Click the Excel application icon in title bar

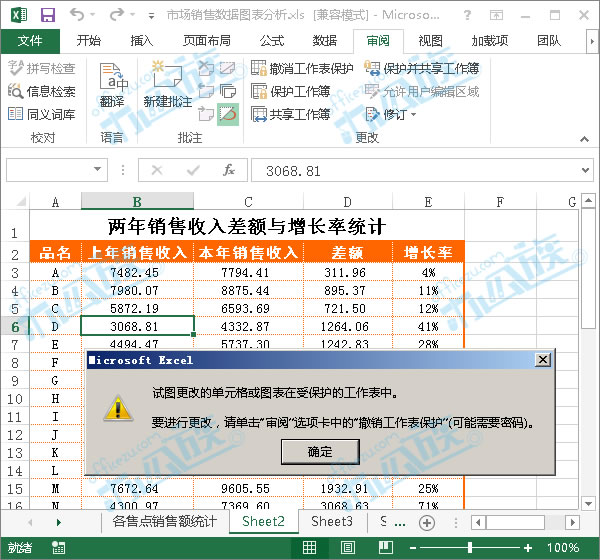click(x=19, y=15)
